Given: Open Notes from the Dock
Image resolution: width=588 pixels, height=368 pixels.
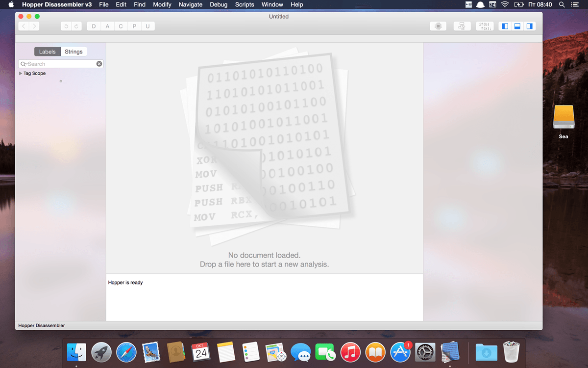Looking at the screenshot, I should [x=226, y=352].
